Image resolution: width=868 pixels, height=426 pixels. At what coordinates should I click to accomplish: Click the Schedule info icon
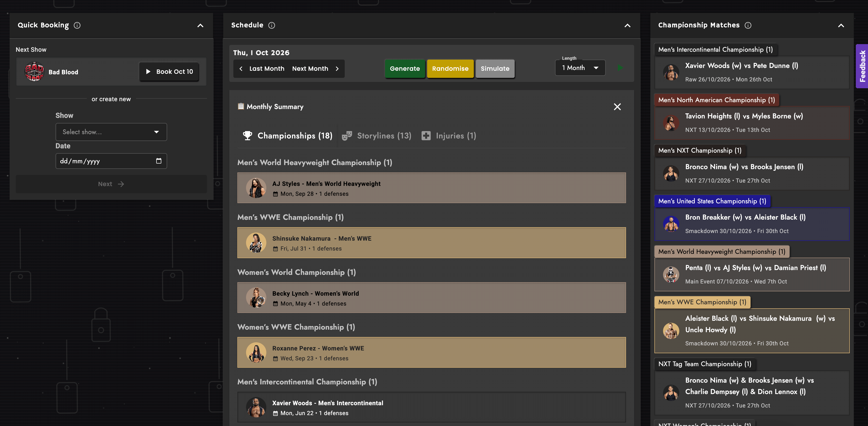coord(272,25)
